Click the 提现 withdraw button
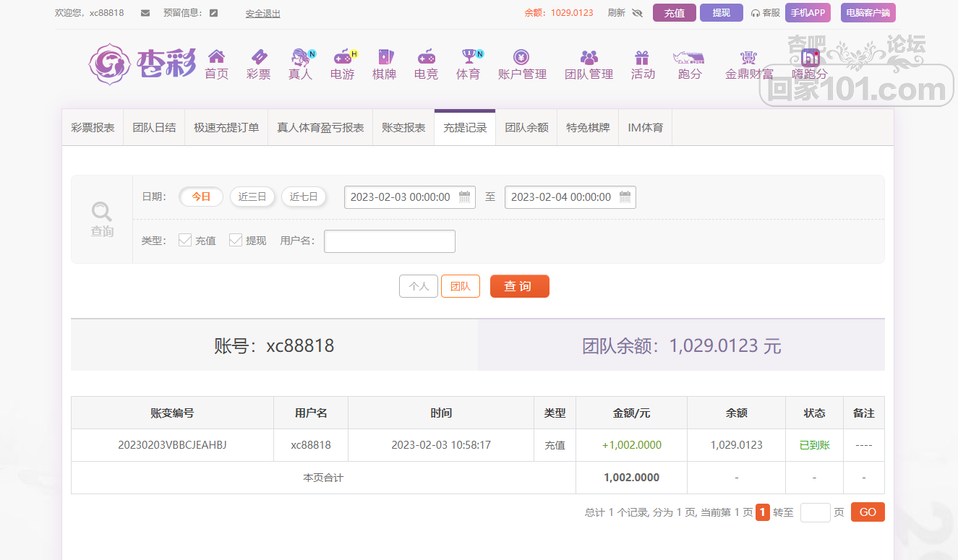This screenshot has width=958, height=560. coord(722,13)
